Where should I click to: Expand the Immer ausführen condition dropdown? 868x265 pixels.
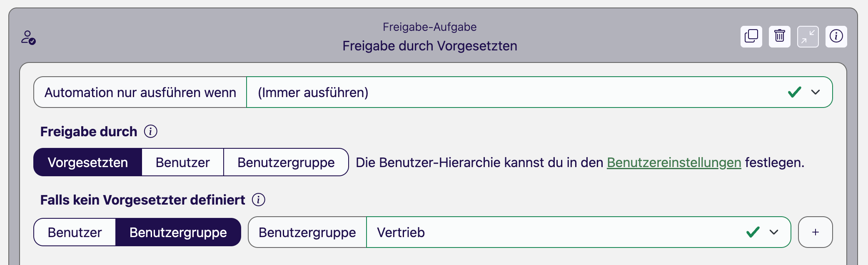click(815, 92)
